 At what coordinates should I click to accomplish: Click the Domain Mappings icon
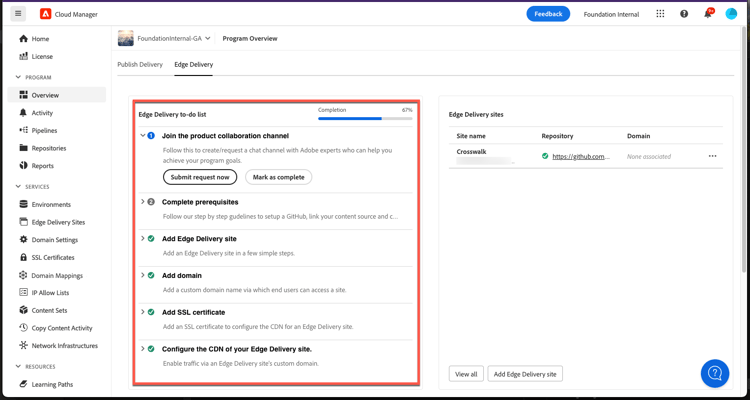click(x=23, y=275)
